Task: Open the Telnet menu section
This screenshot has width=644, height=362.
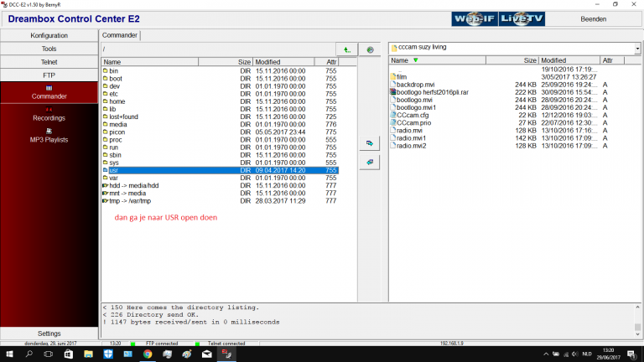Action: [49, 62]
